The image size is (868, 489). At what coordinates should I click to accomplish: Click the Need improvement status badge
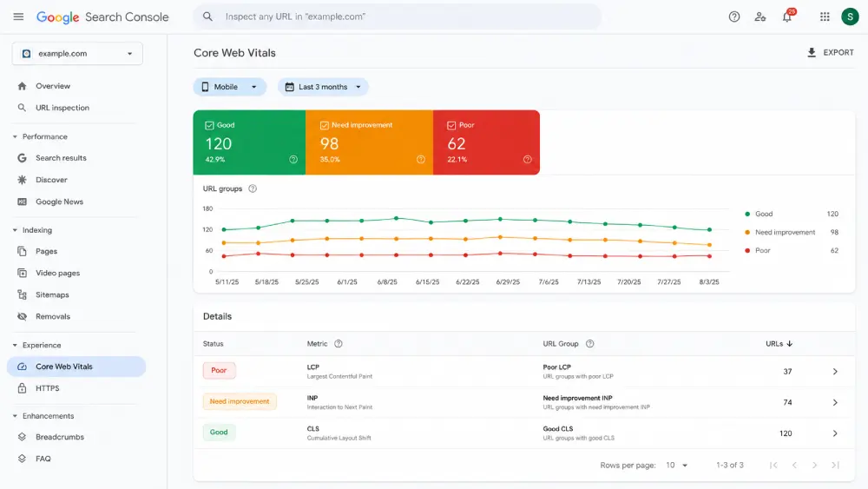point(240,401)
